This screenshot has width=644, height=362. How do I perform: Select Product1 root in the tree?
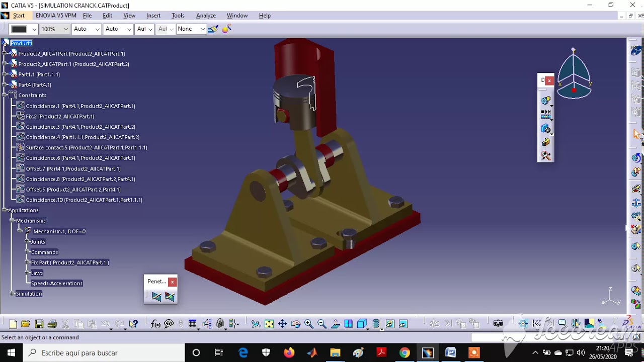tap(21, 43)
